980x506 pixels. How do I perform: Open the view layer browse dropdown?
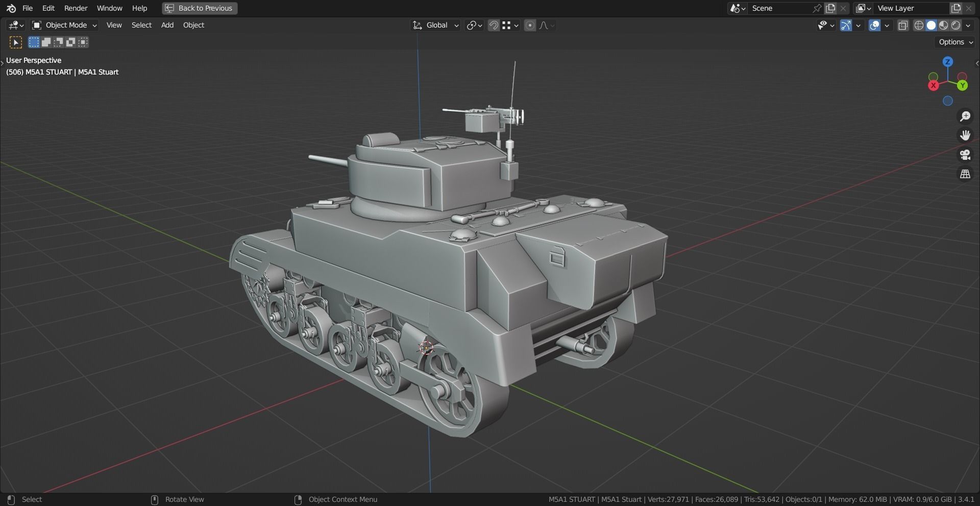tap(863, 8)
